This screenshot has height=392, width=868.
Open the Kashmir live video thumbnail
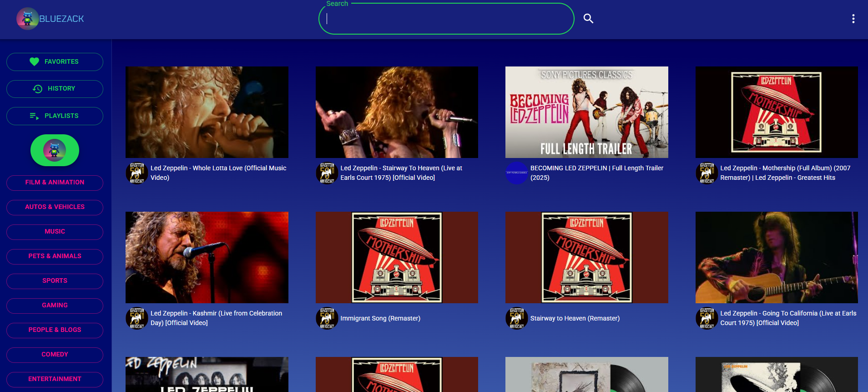pos(207,257)
